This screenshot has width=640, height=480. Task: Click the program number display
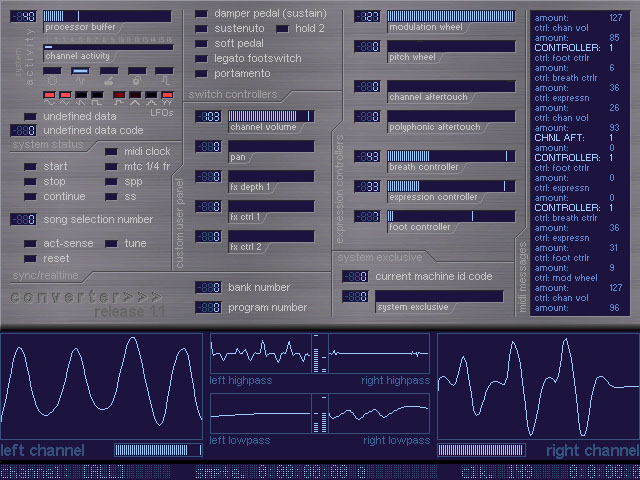208,307
